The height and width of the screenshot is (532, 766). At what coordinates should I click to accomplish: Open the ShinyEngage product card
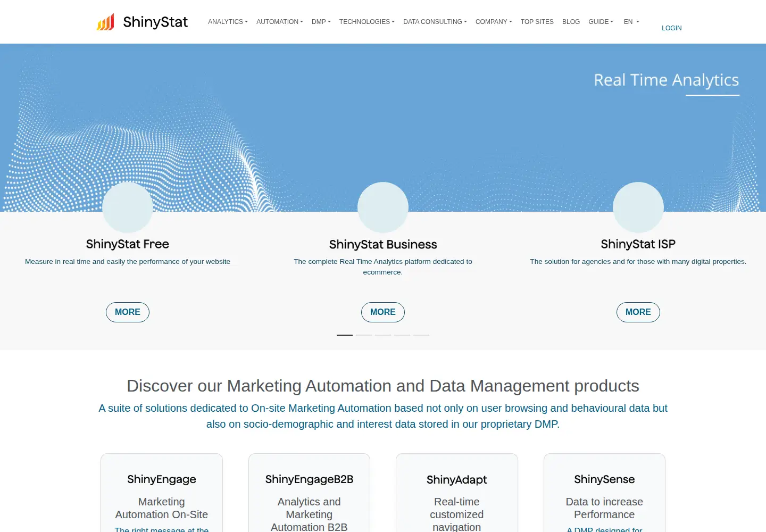click(x=162, y=493)
